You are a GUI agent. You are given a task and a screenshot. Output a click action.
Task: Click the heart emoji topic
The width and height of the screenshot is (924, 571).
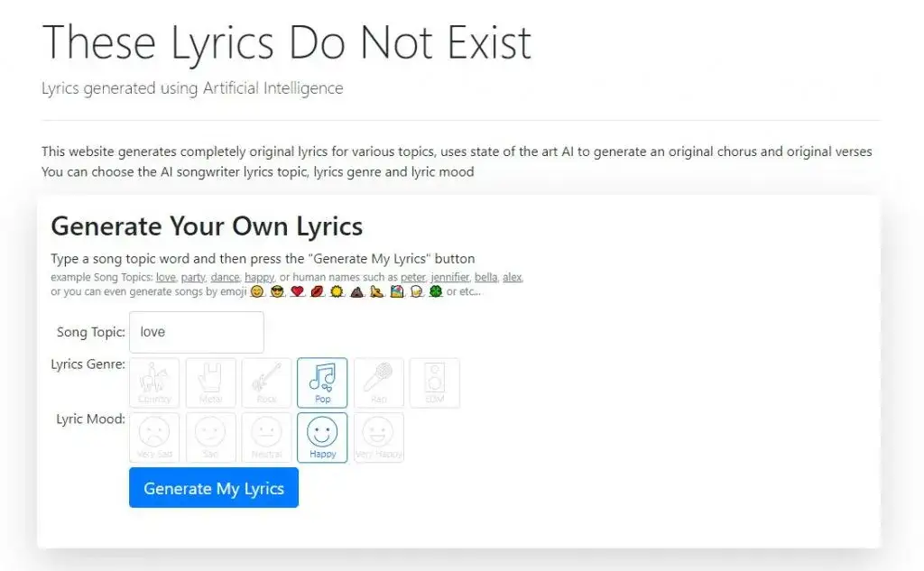296,290
